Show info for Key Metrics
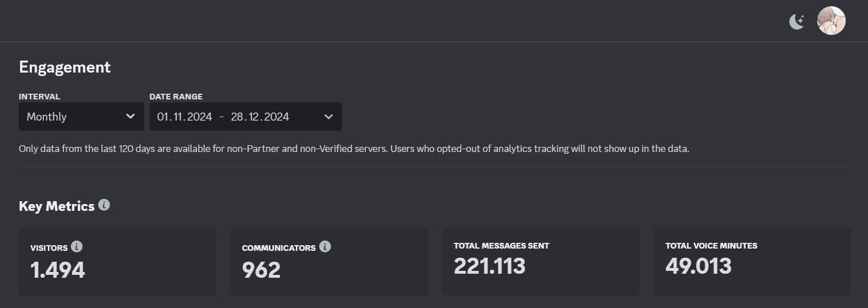Viewport: 868px width, 308px height. [104, 205]
